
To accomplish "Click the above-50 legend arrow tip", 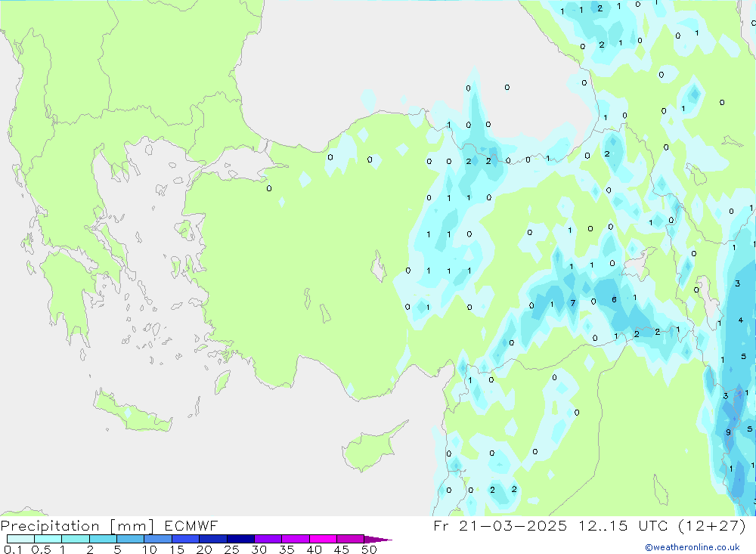I will 379,540.
